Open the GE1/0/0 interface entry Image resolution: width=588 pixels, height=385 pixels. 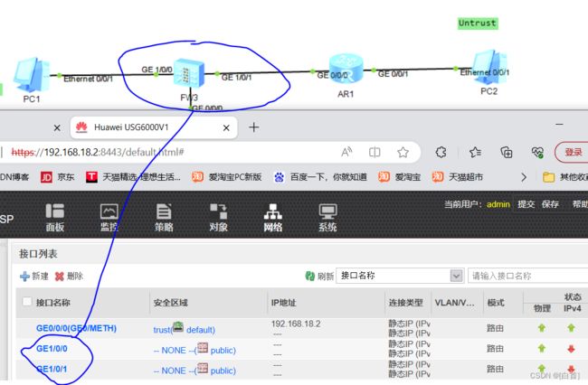click(52, 349)
